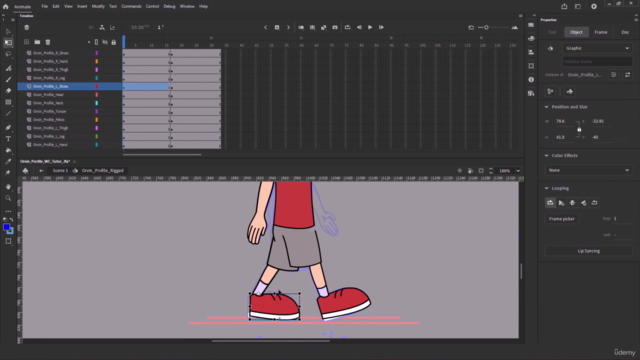640x360 pixels.
Task: Select the Text tool
Action: tap(8, 139)
